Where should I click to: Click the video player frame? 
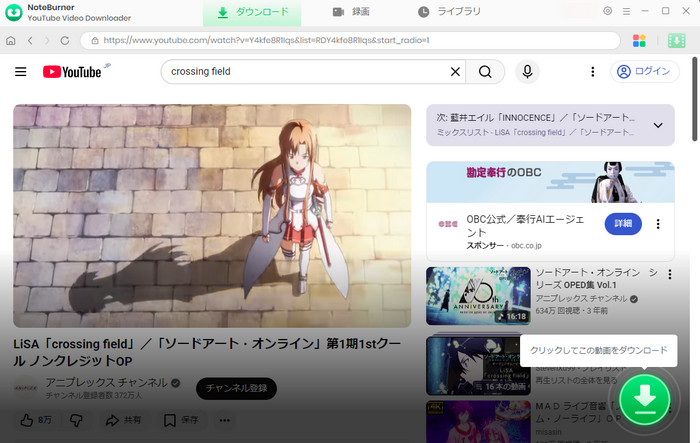[x=212, y=216]
